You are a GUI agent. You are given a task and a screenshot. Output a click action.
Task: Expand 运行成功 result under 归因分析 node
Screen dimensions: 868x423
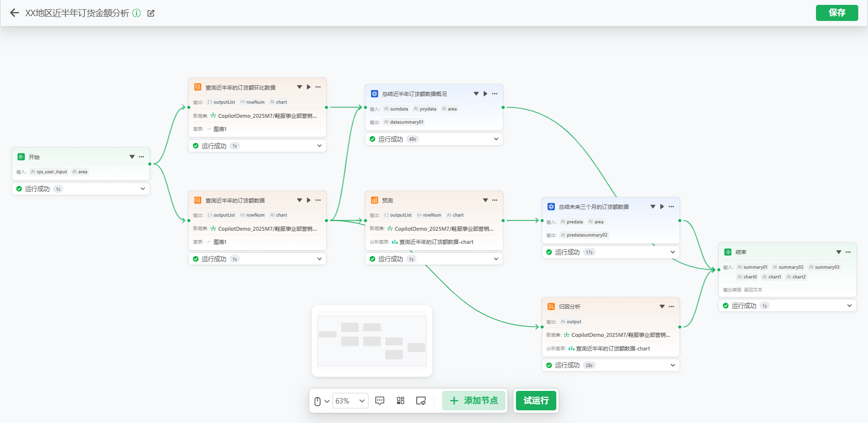(673, 365)
